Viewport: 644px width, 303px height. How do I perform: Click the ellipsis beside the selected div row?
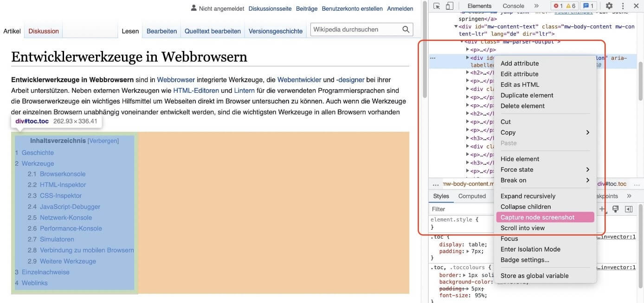click(x=433, y=58)
